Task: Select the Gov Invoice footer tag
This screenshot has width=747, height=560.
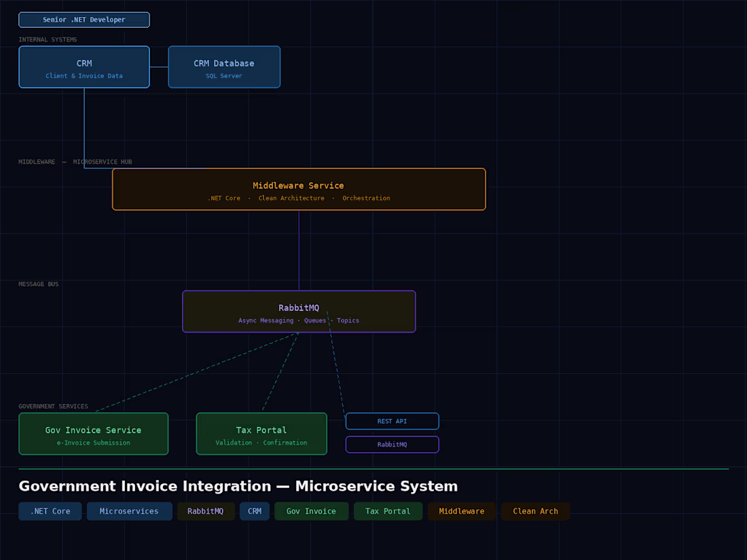Action: [x=311, y=511]
